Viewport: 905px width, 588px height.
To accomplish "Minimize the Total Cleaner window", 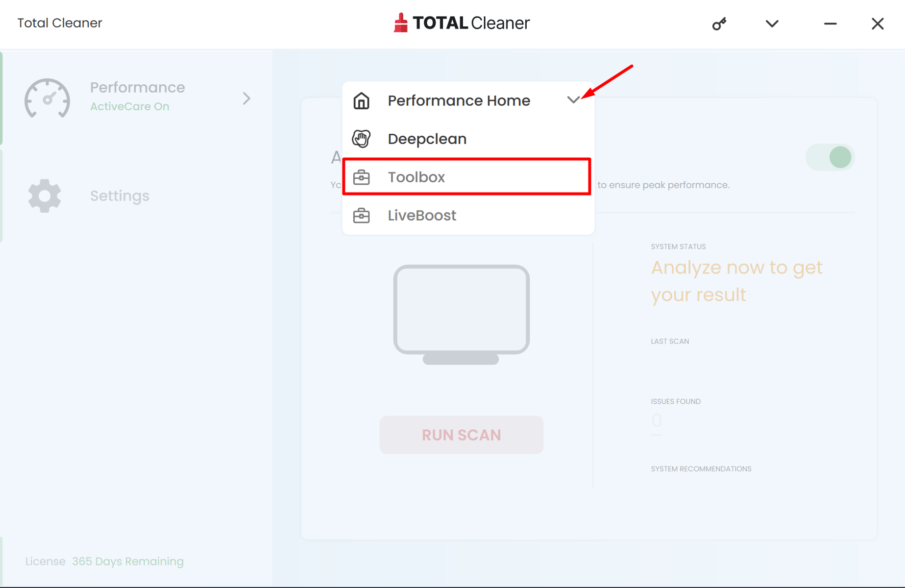I will tap(830, 24).
